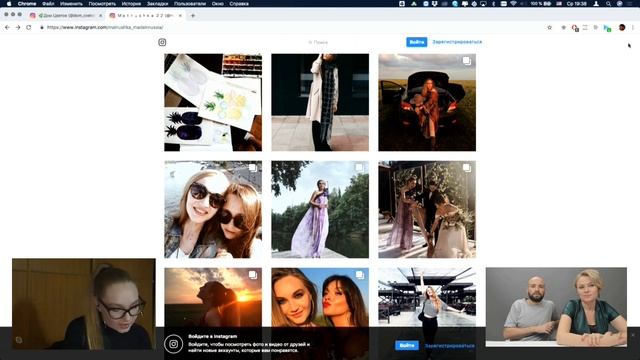Bookmark this page with the star icon
The image size is (640, 360).
(549, 27)
